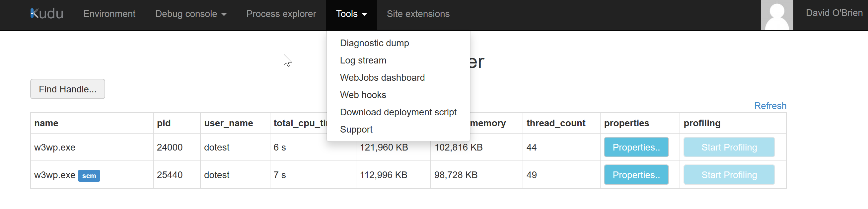Click the user avatar image
Viewport: 868px width, 209px height.
777,15
